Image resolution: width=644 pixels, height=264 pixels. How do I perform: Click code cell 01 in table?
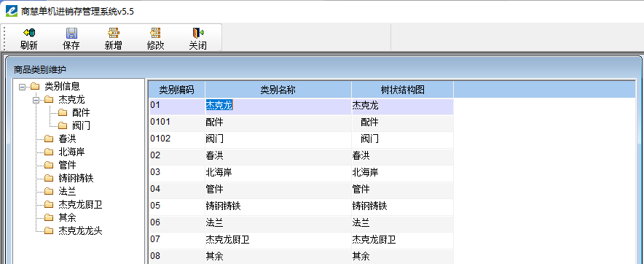click(x=176, y=106)
